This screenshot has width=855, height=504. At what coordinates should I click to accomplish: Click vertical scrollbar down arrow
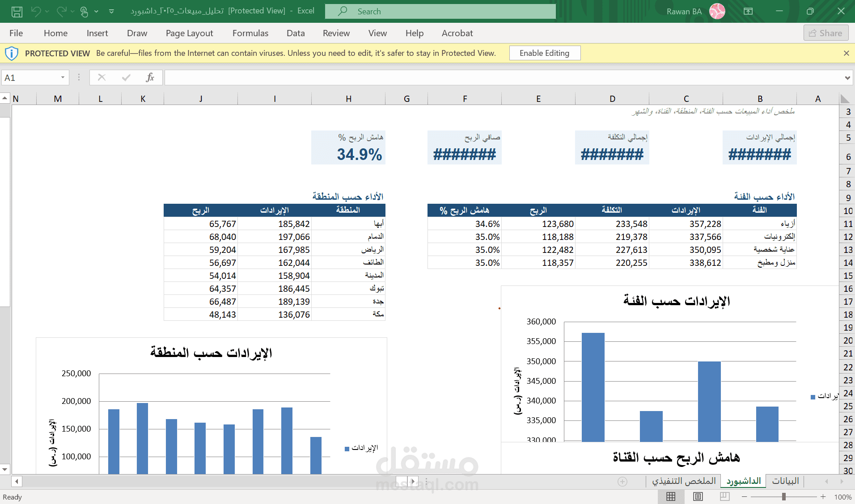[4, 470]
